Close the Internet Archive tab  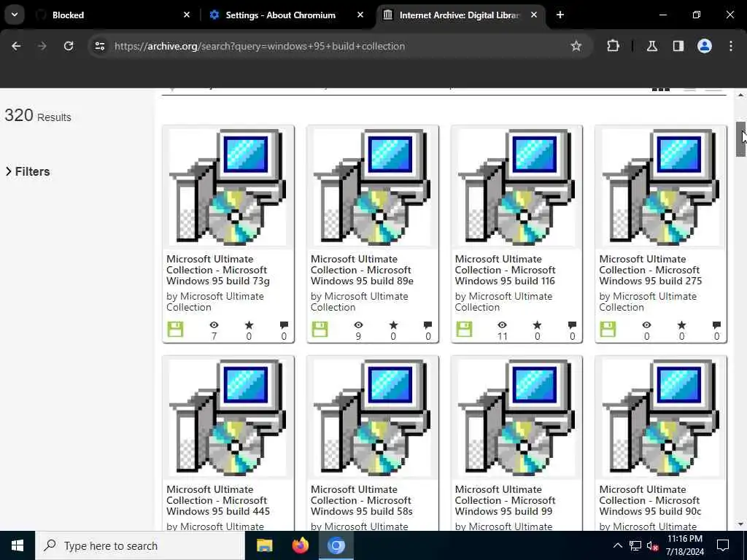(533, 15)
